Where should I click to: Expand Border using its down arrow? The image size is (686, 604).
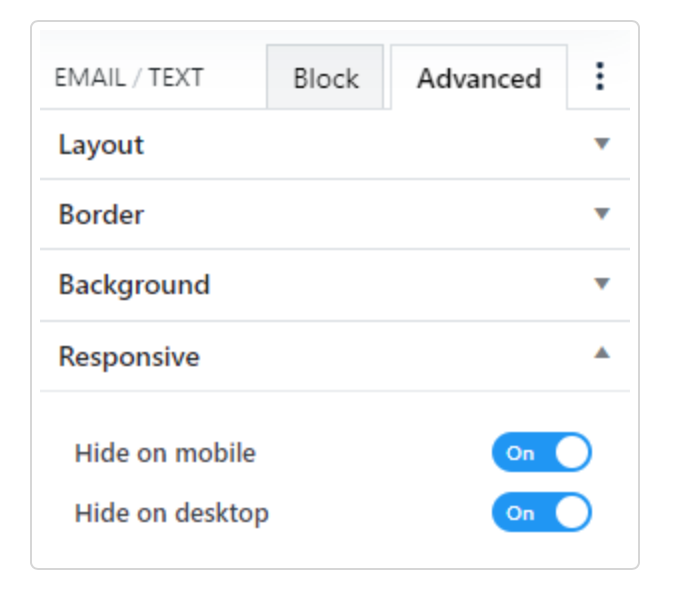pyautogui.click(x=601, y=214)
